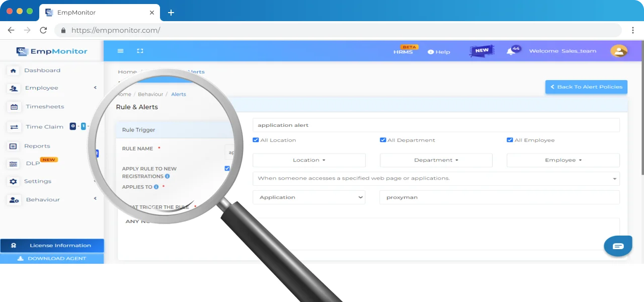Click the proxyman value input field
This screenshot has height=302, width=644.
coord(500,197)
